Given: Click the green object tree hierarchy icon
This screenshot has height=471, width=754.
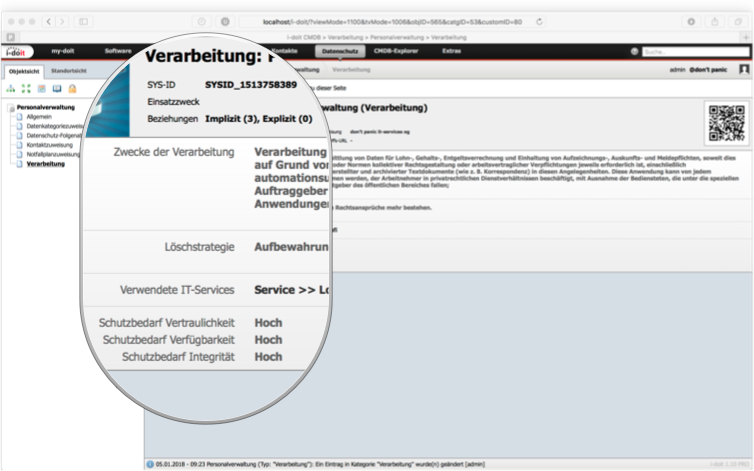Looking at the screenshot, I should coord(11,89).
